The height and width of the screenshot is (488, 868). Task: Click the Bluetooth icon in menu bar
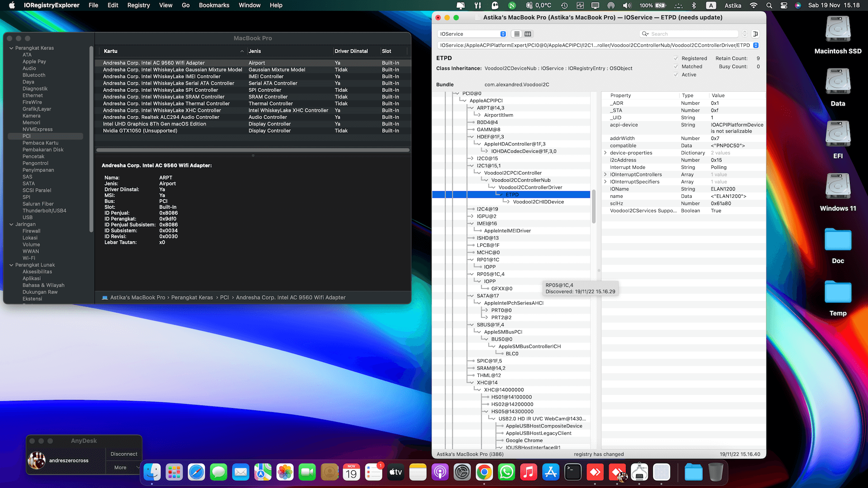coord(694,5)
